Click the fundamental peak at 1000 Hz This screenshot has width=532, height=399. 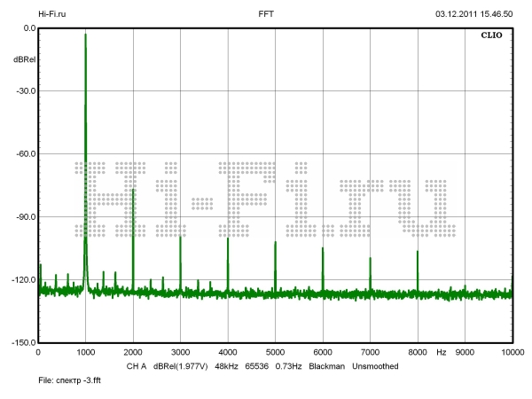[x=85, y=35]
